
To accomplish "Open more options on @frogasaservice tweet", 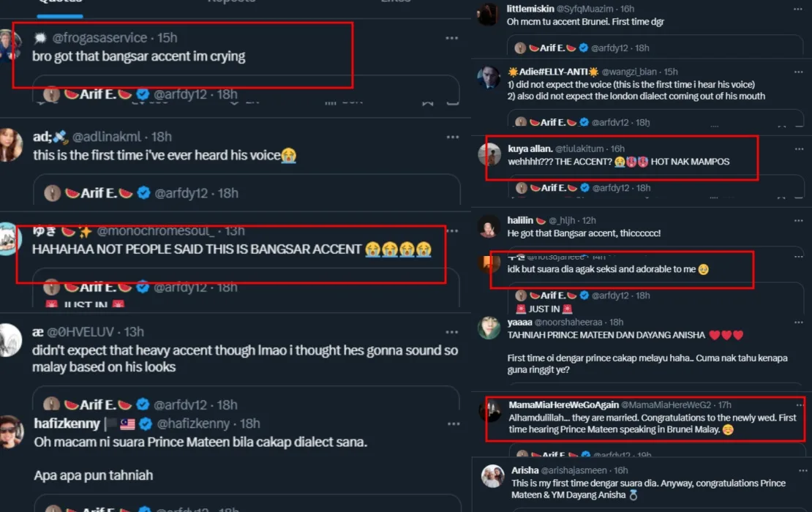I will 453,38.
